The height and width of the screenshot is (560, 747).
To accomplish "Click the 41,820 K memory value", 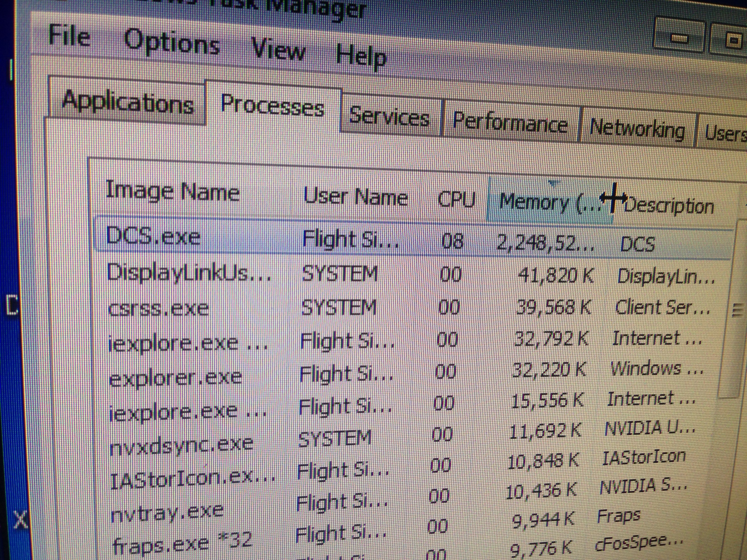I will pos(555,276).
